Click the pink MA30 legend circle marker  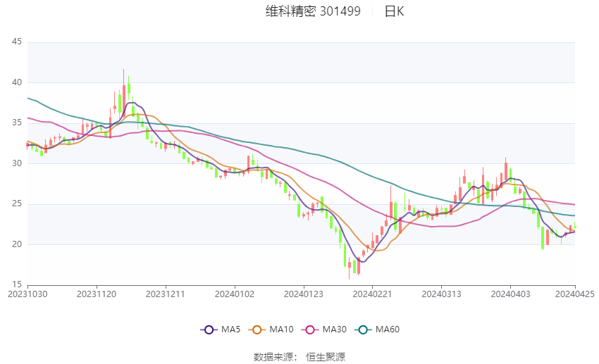pos(309,330)
